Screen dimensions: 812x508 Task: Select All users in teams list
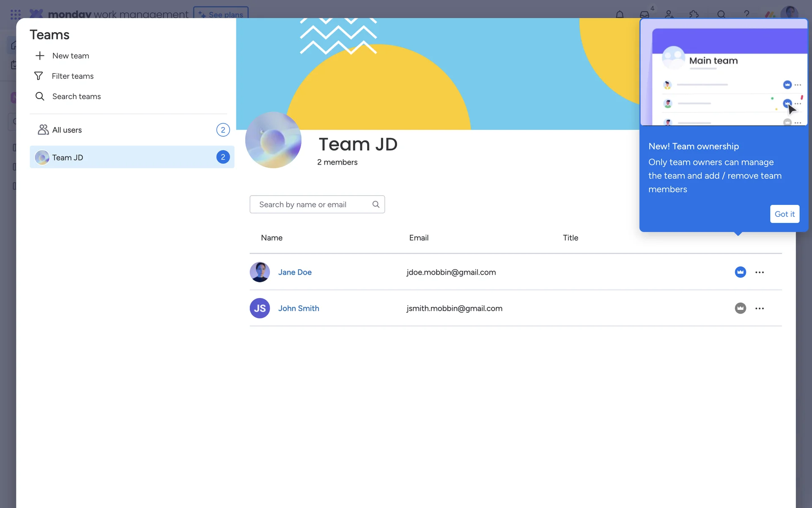coord(67,130)
